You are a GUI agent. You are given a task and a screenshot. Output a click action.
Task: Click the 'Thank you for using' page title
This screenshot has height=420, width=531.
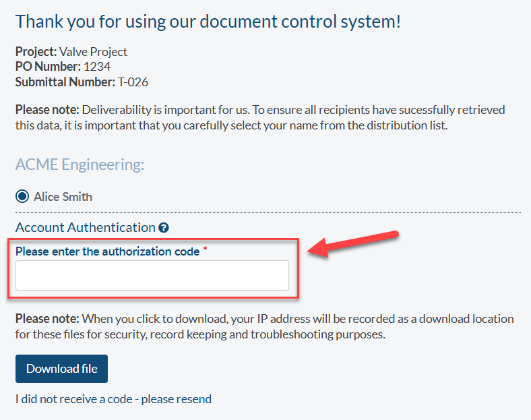click(208, 21)
